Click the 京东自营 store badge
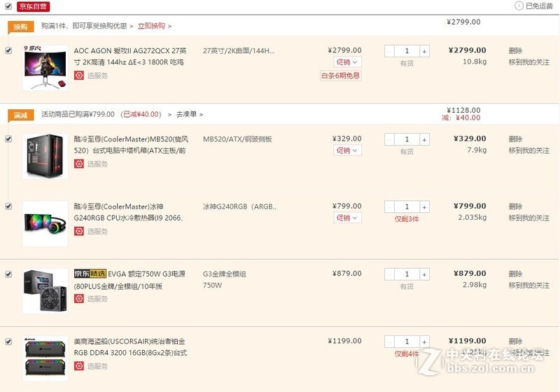The width and height of the screenshot is (560, 392). point(33,6)
